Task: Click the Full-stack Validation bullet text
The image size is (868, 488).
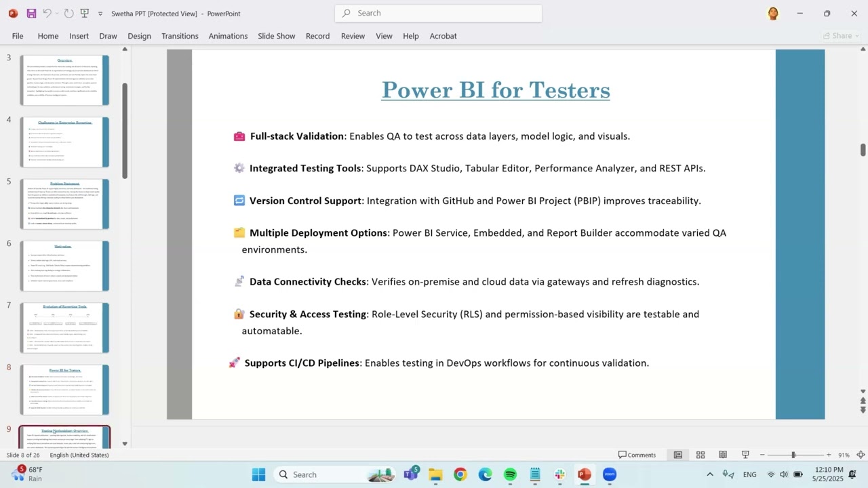Action: pyautogui.click(x=439, y=136)
